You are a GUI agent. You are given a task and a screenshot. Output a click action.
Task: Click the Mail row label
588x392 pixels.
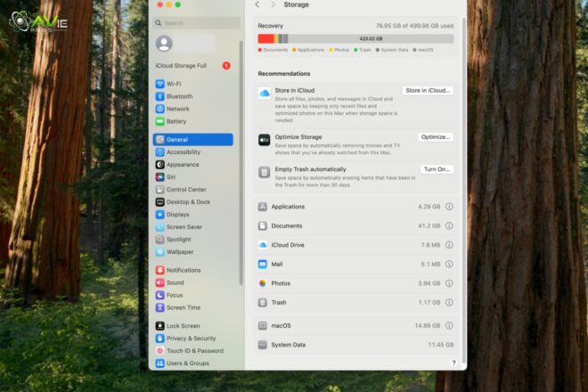pyautogui.click(x=277, y=264)
